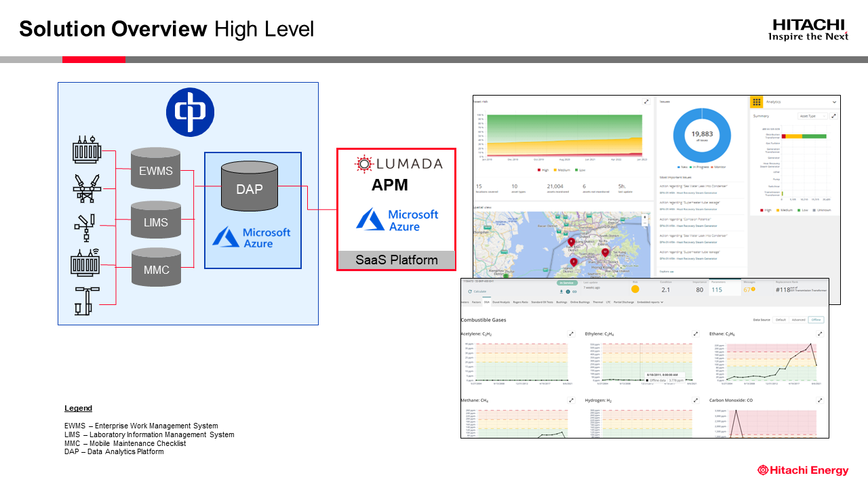The height and width of the screenshot is (488, 868).
Task: Click the Hitachi Energy footer logo
Action: pyautogui.click(x=803, y=470)
